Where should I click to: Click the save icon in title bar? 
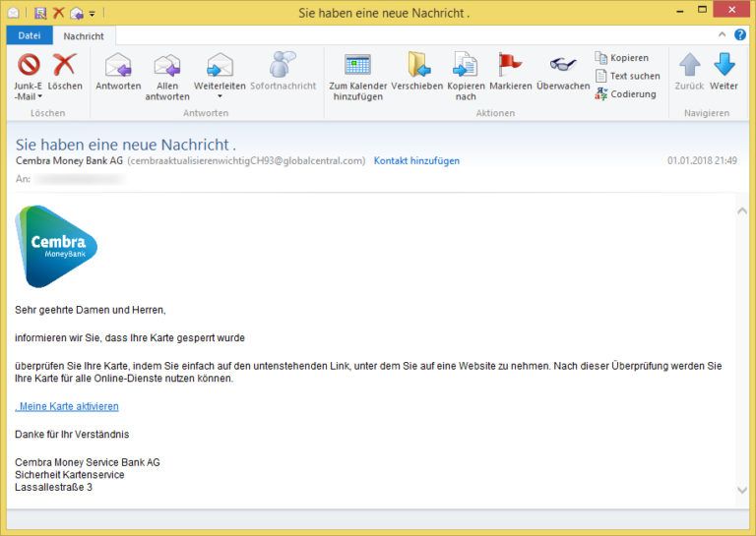pos(40,13)
